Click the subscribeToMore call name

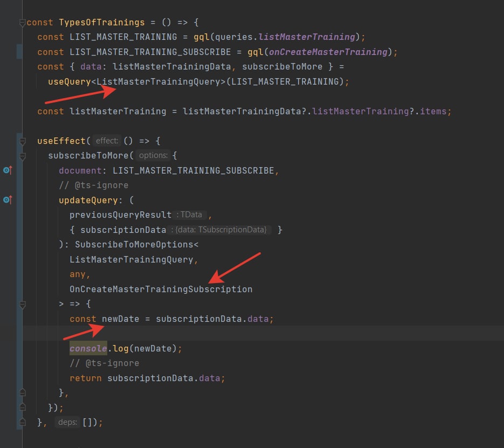click(88, 156)
